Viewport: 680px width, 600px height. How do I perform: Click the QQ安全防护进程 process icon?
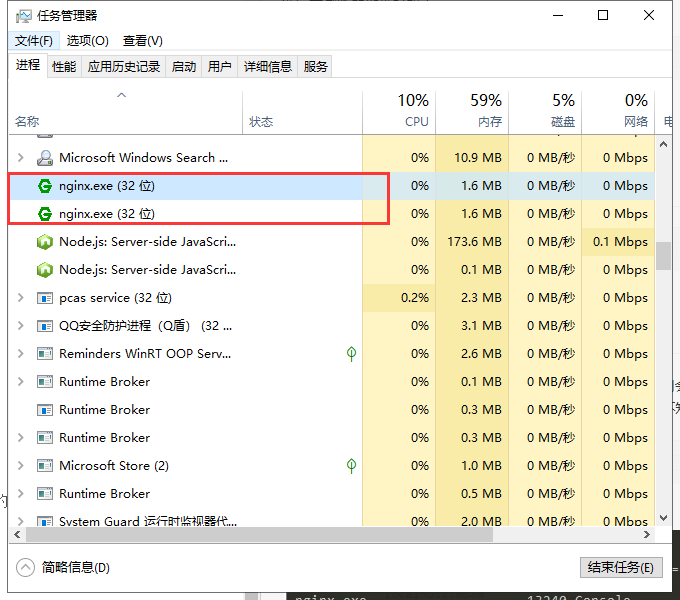coord(45,326)
